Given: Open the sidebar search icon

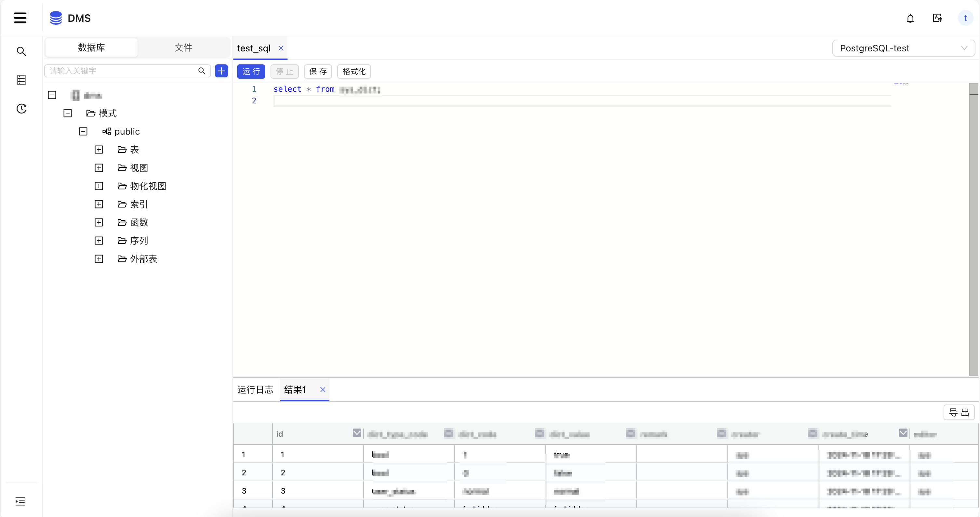Looking at the screenshot, I should (21, 51).
